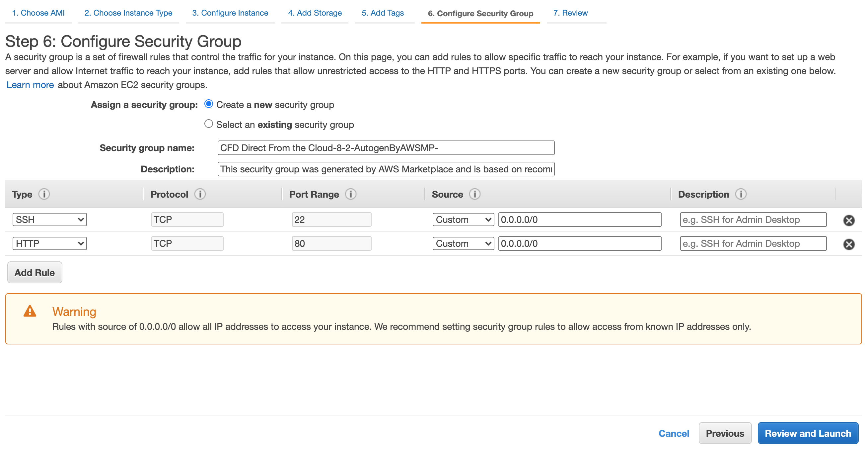Click Review and Launch button

click(807, 433)
